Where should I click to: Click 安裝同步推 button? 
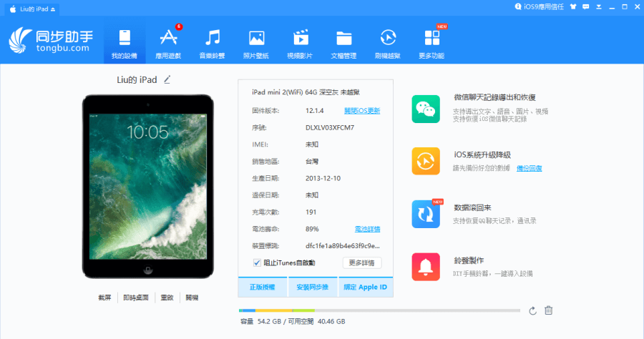coord(313,287)
